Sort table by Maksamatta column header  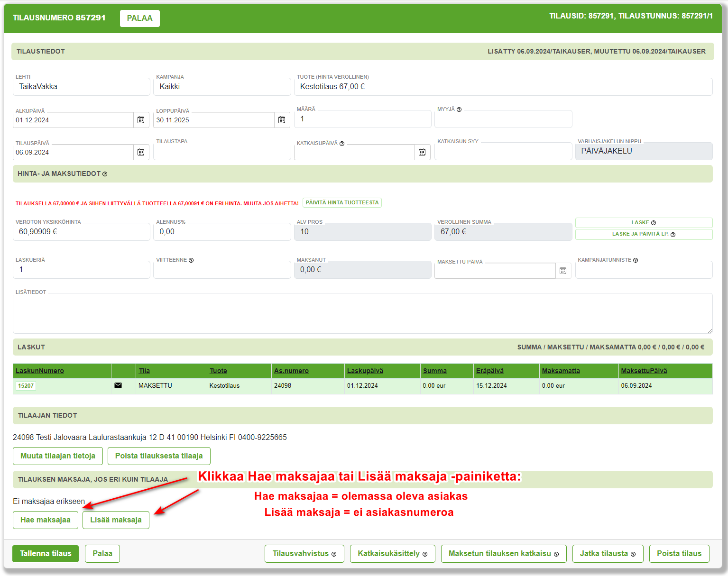(561, 371)
